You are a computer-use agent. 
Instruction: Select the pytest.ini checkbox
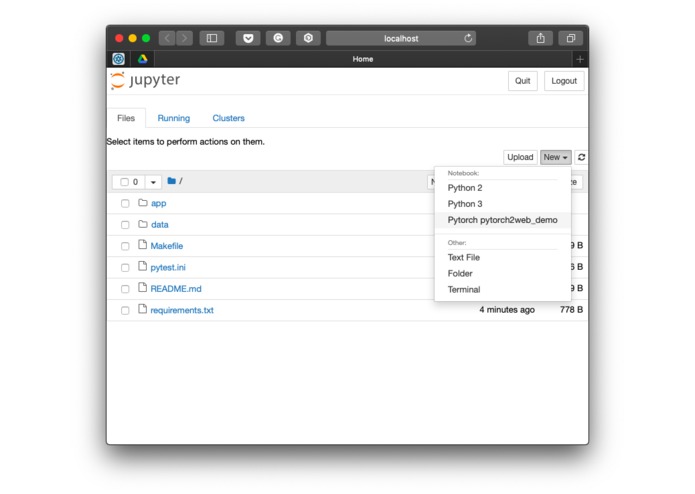125,268
